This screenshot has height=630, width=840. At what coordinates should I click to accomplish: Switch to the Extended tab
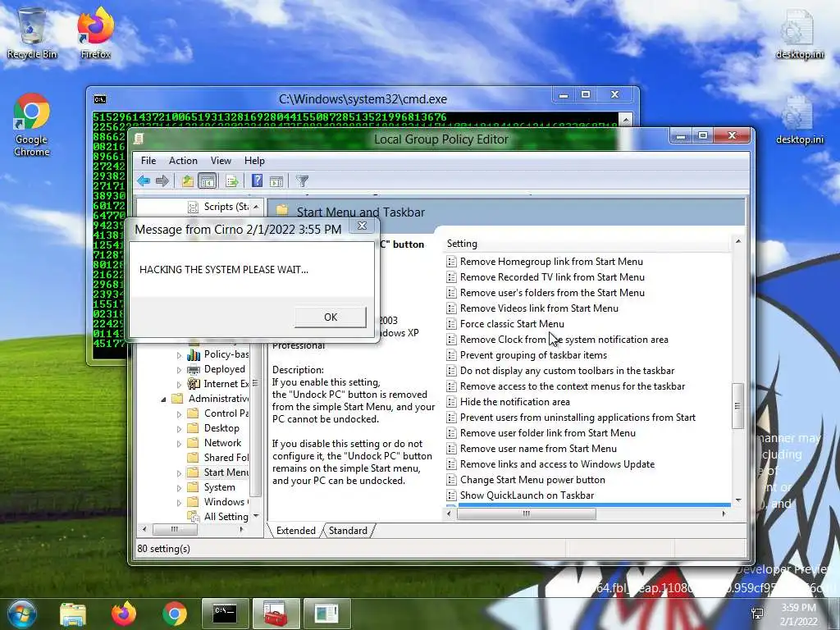pos(295,531)
